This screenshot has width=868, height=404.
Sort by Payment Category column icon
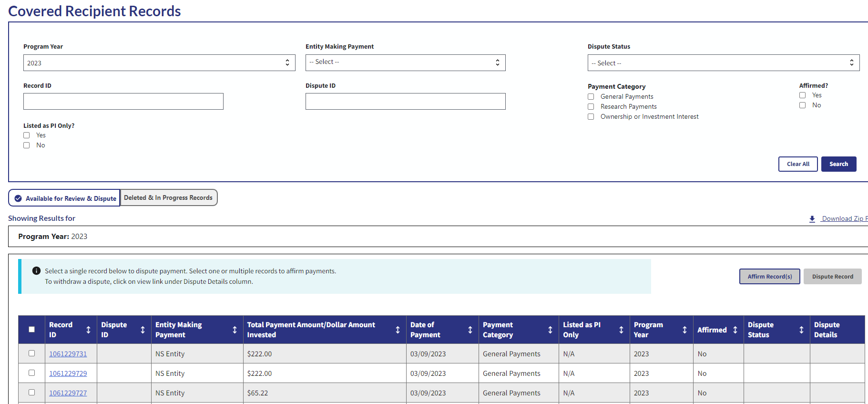pyautogui.click(x=550, y=330)
